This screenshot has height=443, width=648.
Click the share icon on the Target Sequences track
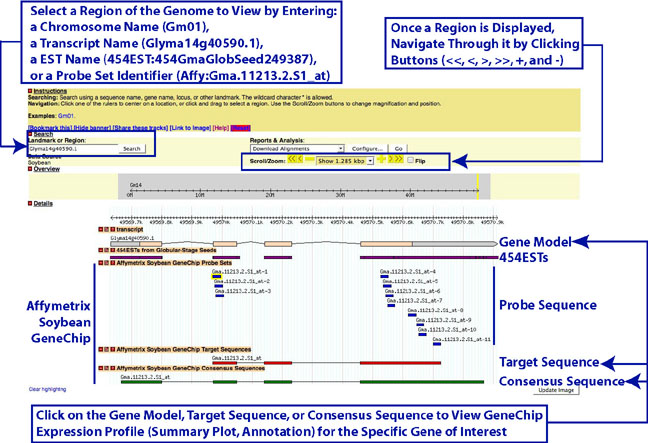[106, 350]
